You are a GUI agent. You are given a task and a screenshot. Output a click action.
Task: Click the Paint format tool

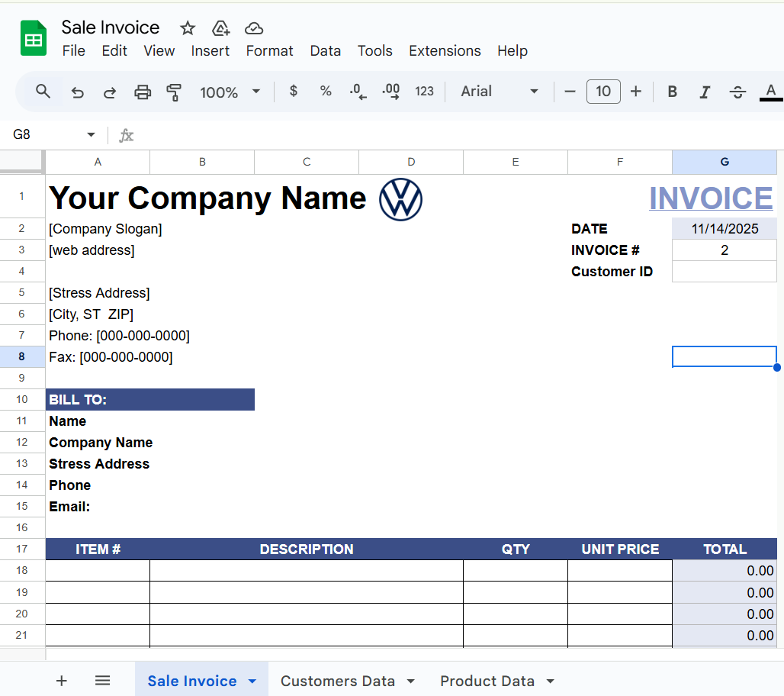175,92
